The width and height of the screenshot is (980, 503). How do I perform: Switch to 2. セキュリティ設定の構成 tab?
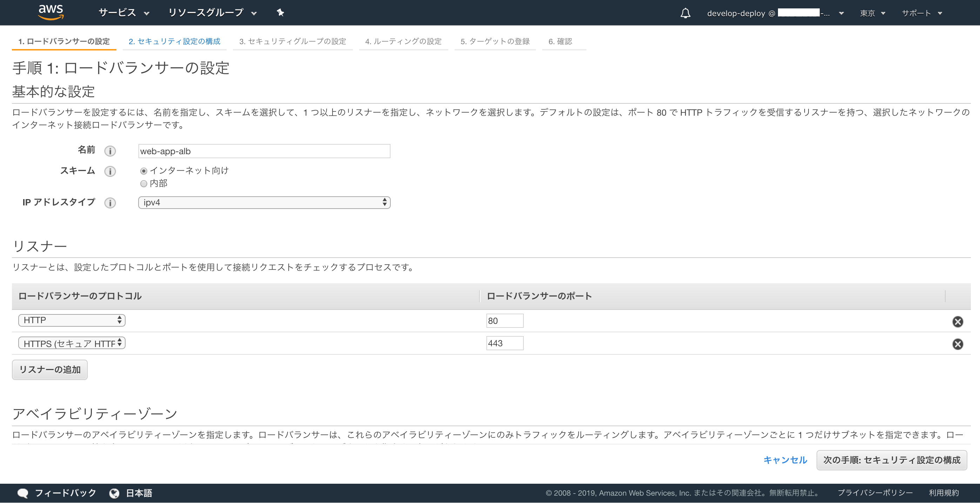(x=174, y=41)
